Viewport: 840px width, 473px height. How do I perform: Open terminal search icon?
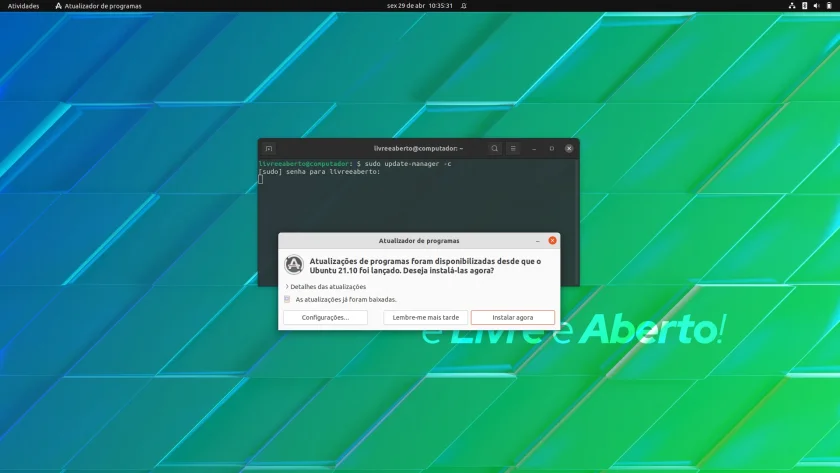(494, 148)
